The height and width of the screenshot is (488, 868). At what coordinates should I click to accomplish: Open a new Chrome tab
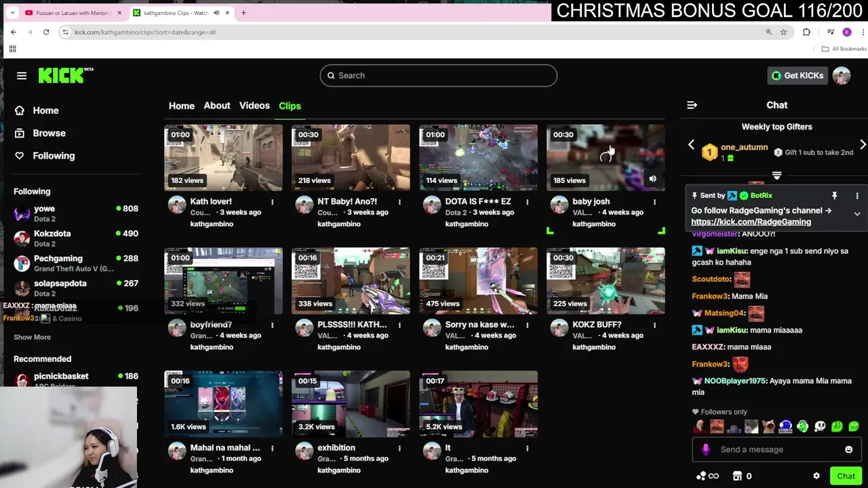click(243, 13)
